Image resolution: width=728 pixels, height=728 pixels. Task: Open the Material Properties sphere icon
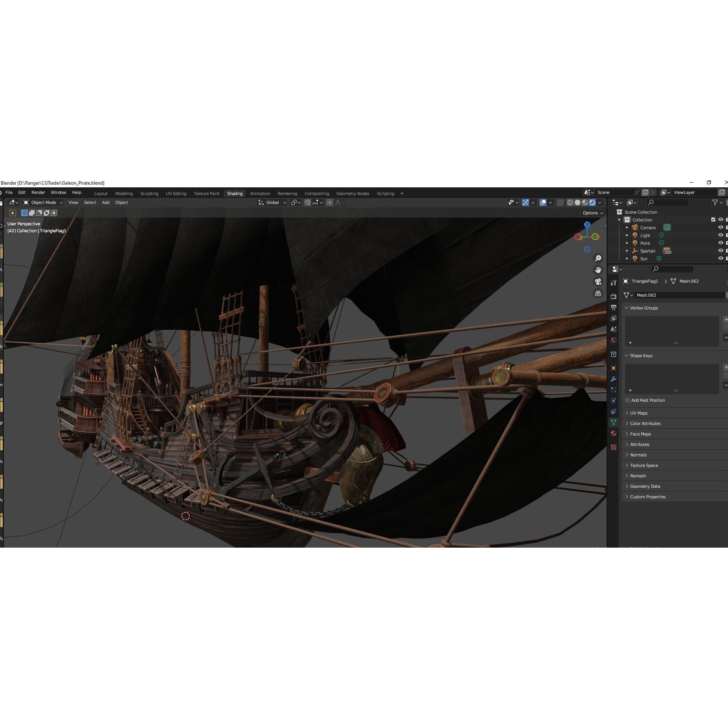point(614,433)
